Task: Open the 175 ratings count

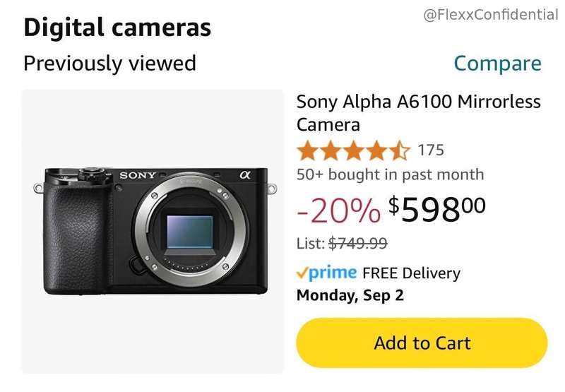Action: pyautogui.click(x=431, y=150)
